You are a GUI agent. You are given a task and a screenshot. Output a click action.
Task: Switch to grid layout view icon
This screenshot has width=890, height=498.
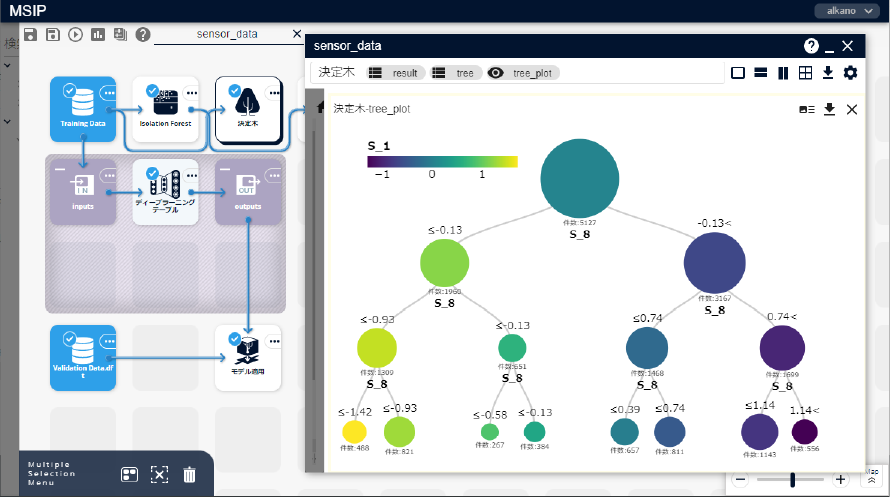point(805,72)
